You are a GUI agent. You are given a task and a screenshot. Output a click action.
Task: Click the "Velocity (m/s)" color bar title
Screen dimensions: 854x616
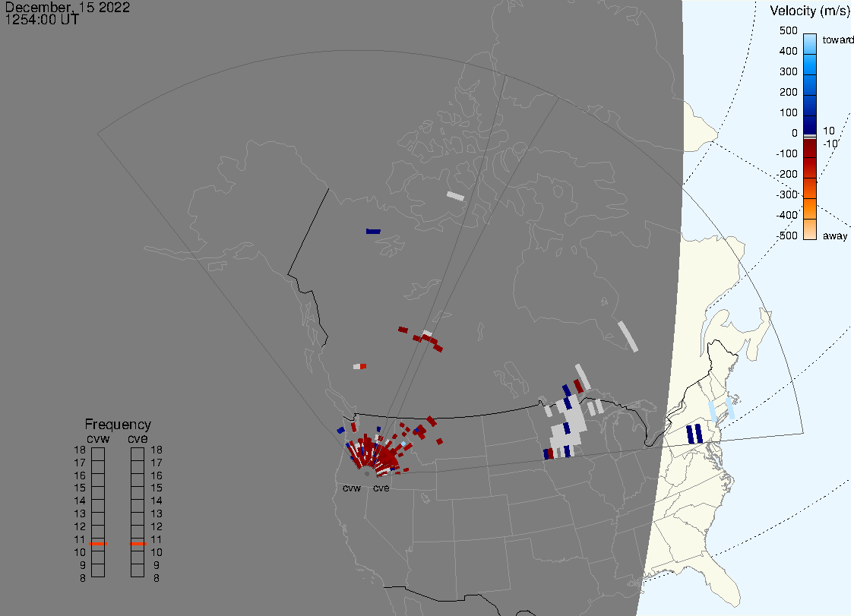[809, 11]
